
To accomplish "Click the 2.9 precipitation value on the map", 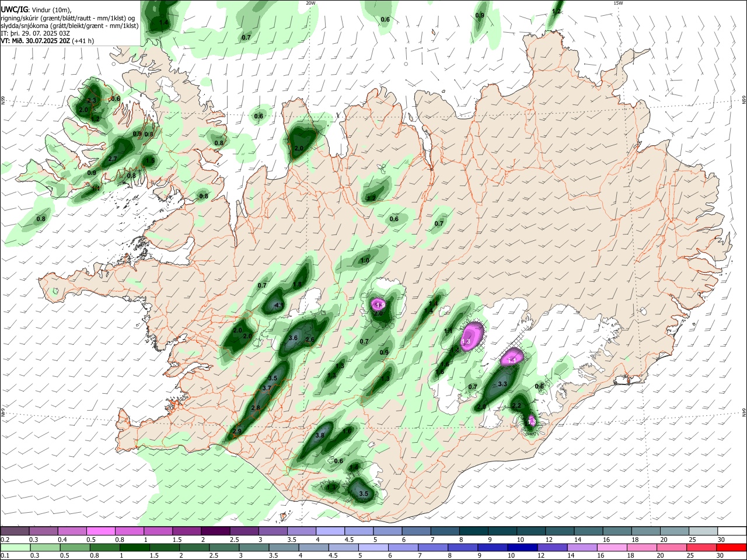I will pyautogui.click(x=237, y=431).
